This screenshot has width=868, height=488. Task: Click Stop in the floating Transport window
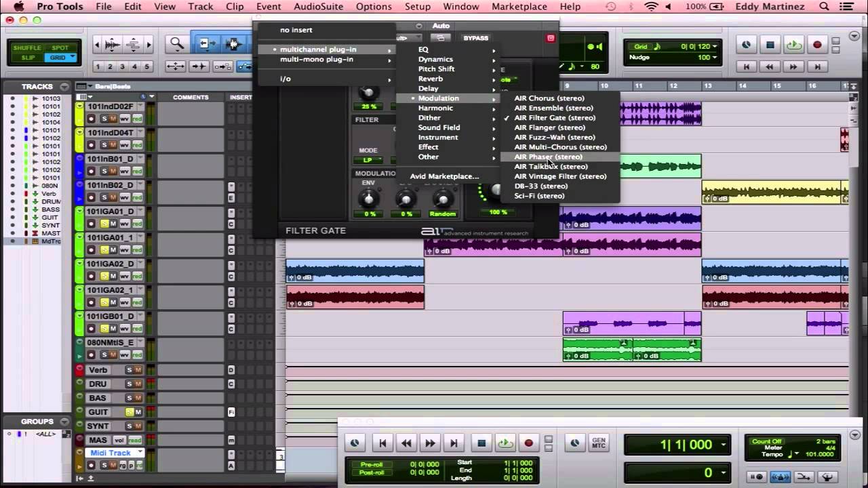coord(481,443)
